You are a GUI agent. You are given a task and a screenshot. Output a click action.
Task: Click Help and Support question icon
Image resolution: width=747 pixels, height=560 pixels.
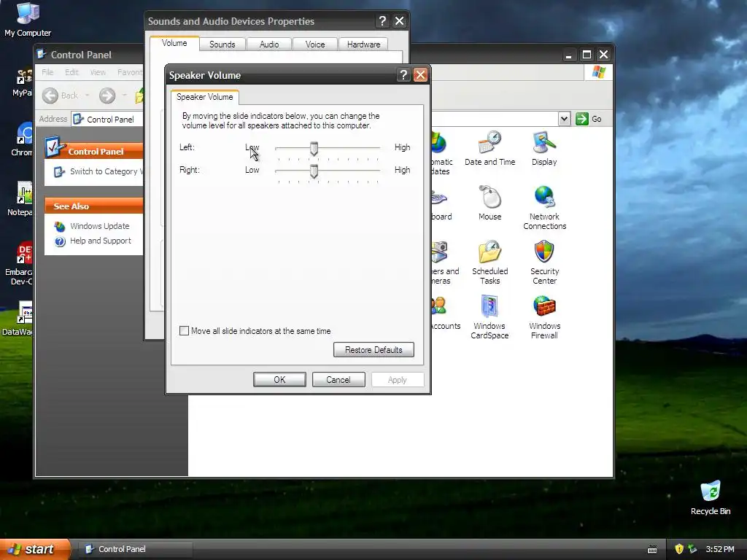(x=60, y=241)
